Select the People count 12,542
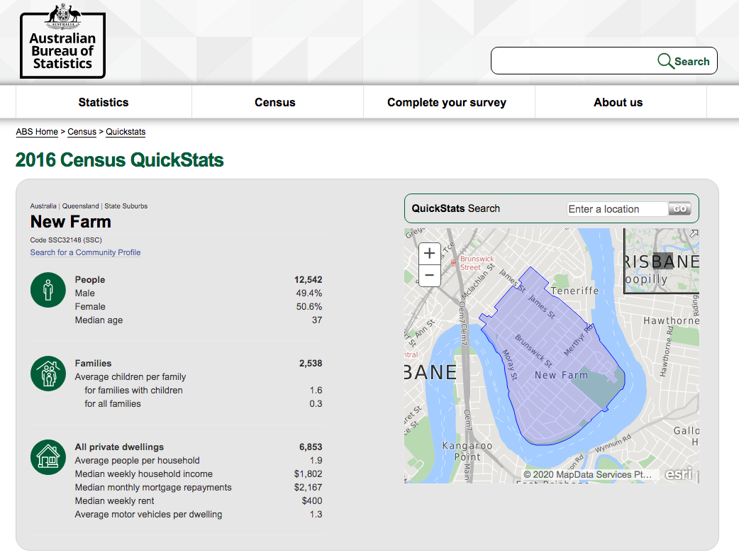 (309, 280)
